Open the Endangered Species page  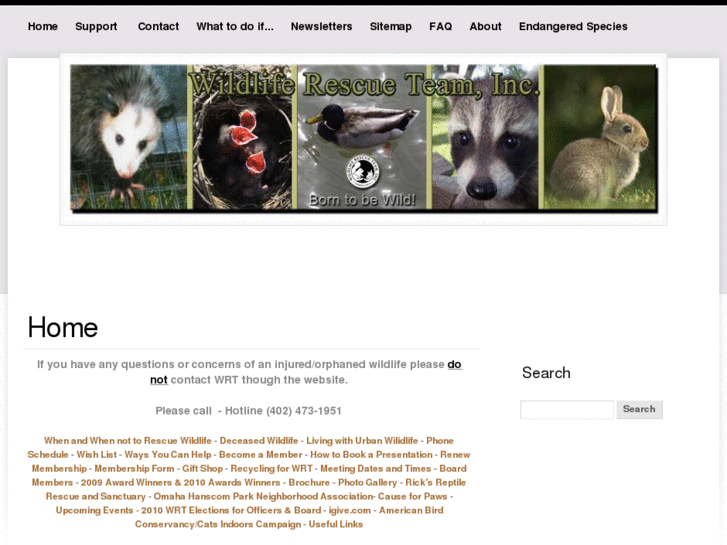click(573, 26)
